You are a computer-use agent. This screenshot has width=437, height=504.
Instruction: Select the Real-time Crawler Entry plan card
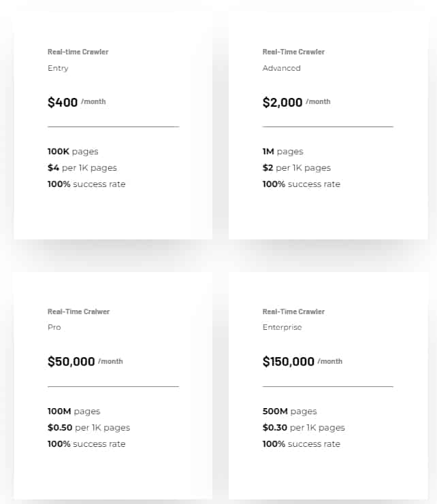113,125
